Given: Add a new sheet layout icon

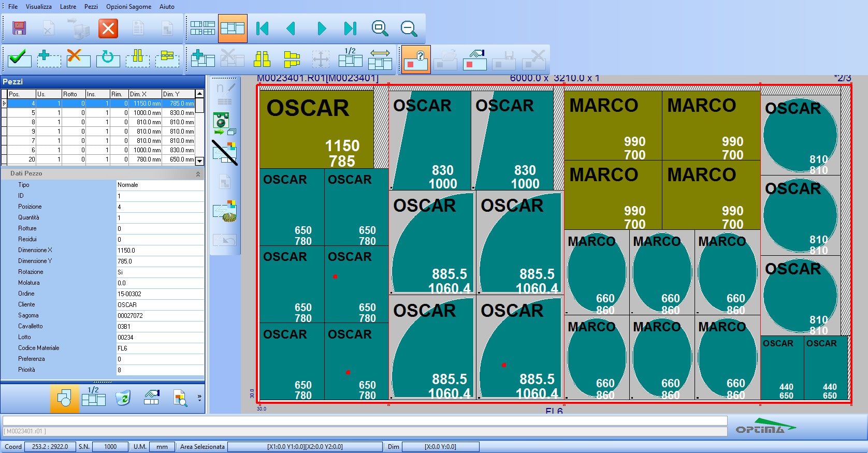Looking at the screenshot, I should [x=202, y=58].
